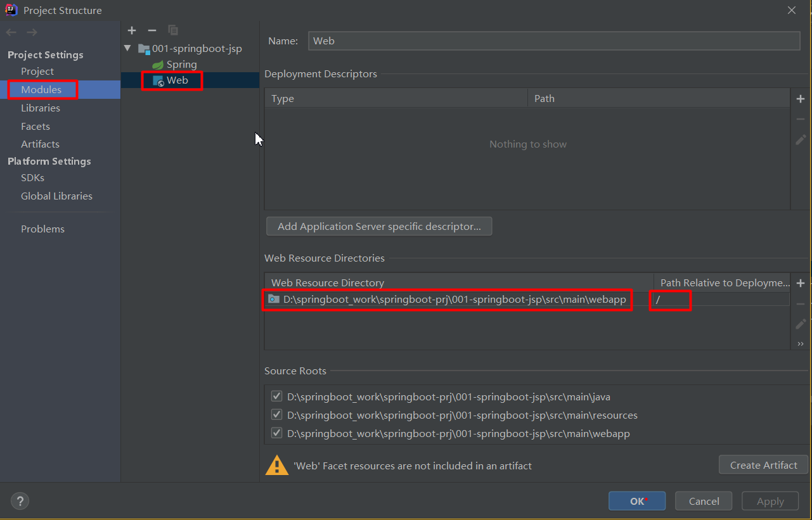
Task: Open the Facets settings page
Action: pos(35,126)
